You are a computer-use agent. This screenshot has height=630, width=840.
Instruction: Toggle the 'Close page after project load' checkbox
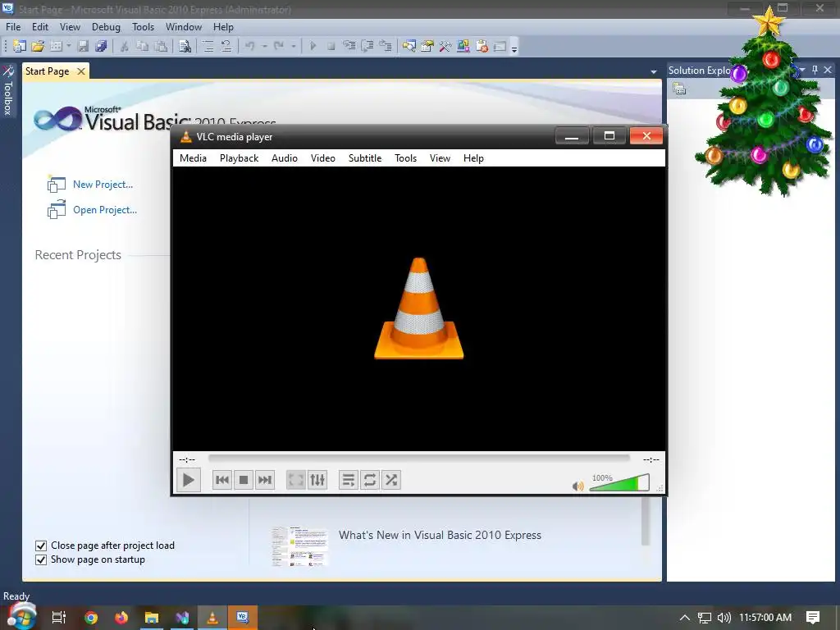point(41,546)
